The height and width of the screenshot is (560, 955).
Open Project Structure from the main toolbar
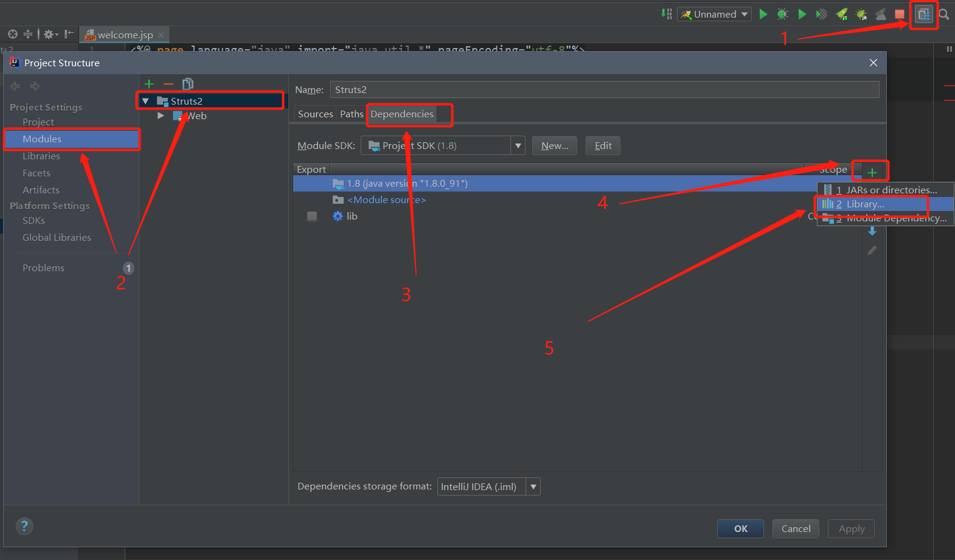923,14
